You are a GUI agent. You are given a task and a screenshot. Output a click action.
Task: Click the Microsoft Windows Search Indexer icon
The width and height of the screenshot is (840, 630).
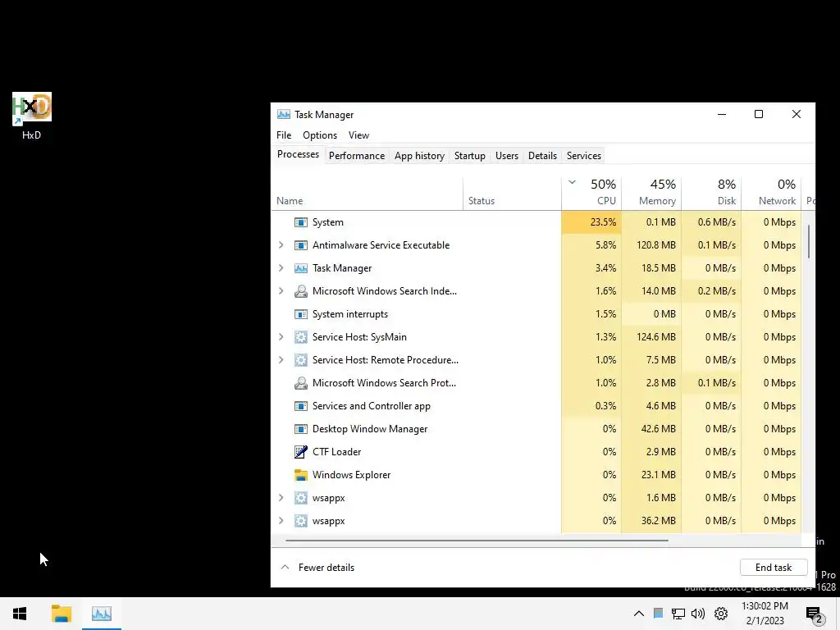(x=301, y=291)
